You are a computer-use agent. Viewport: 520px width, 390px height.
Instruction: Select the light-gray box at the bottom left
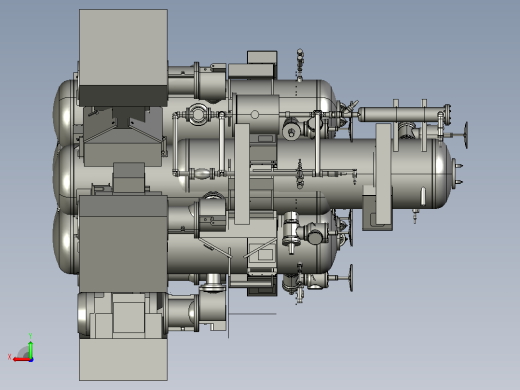pyautogui.click(x=123, y=359)
